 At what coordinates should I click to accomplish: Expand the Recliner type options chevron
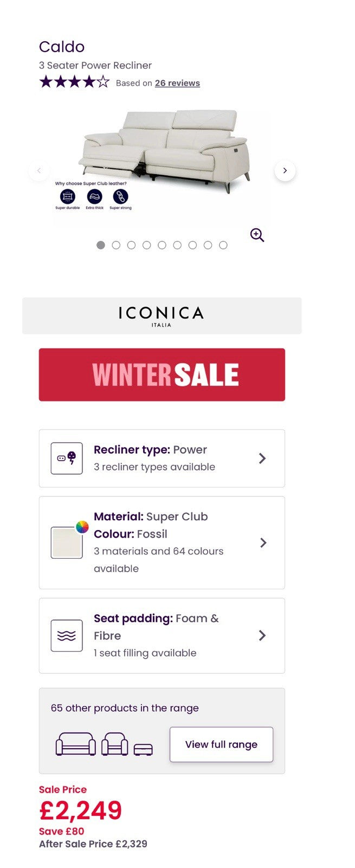pyautogui.click(x=262, y=458)
